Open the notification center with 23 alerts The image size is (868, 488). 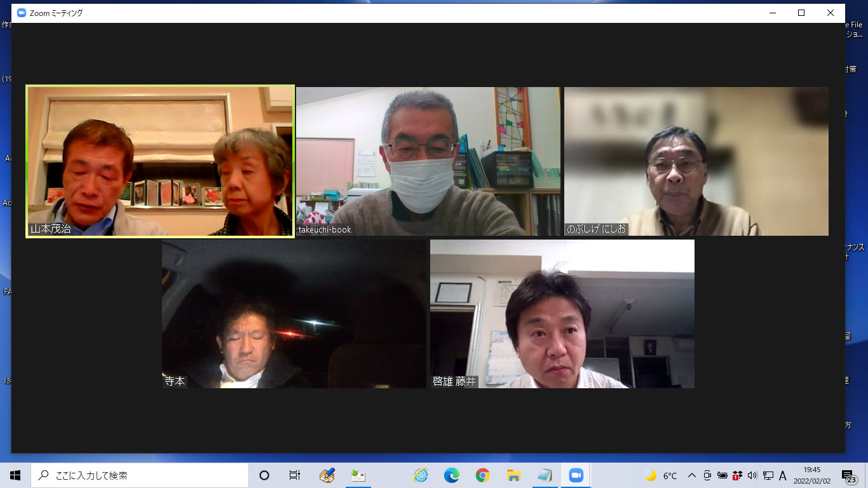pyautogui.click(x=848, y=476)
